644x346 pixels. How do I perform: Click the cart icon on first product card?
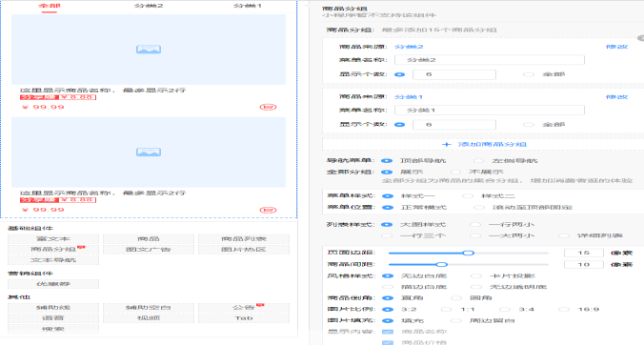point(268,108)
